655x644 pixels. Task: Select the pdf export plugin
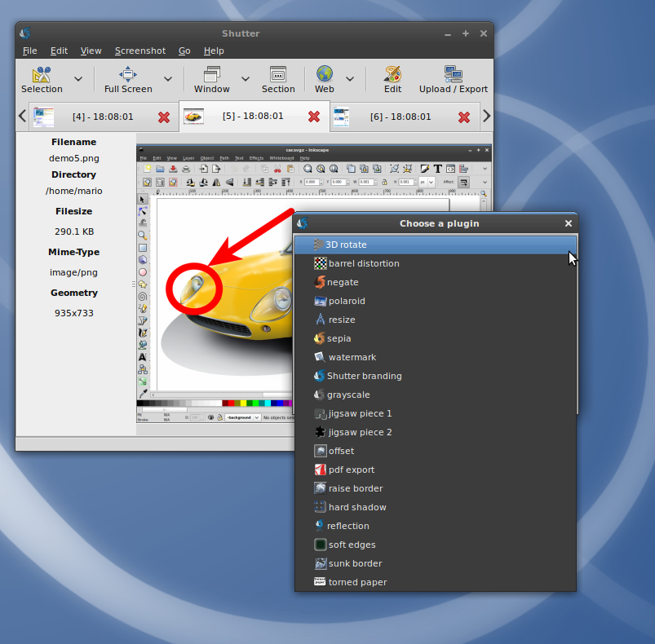[x=352, y=470]
